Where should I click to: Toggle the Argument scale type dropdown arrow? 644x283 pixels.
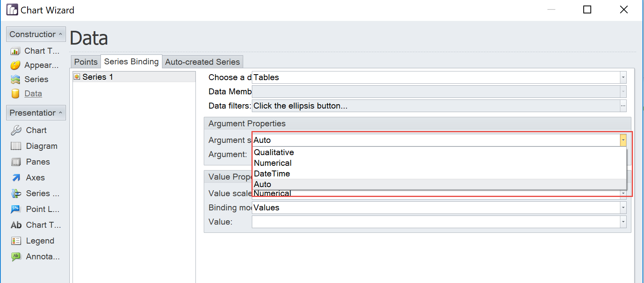[623, 140]
